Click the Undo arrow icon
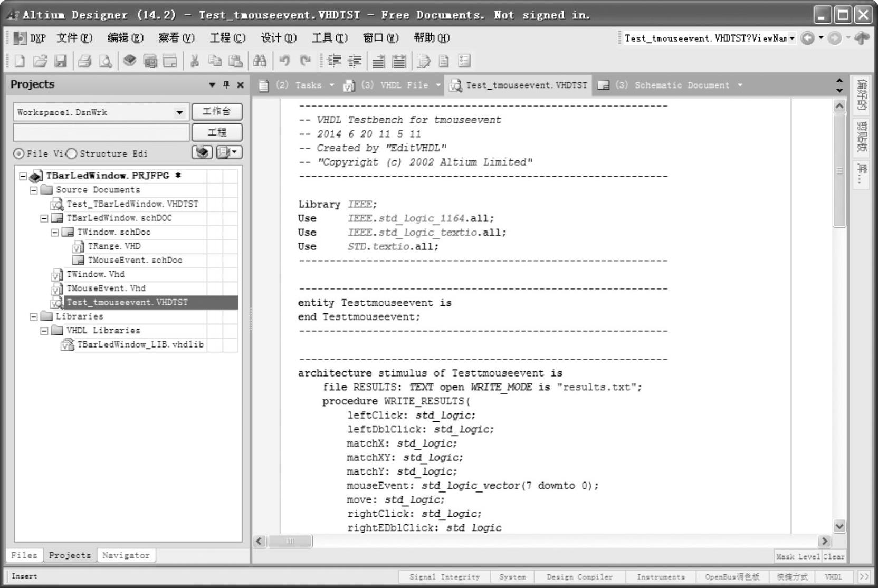The width and height of the screenshot is (878, 588). coord(285,61)
